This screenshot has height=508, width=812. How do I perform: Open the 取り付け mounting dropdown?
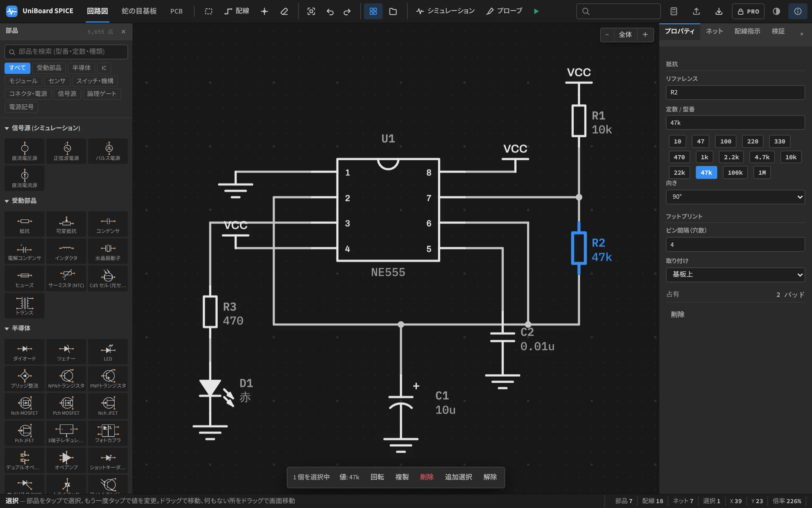tap(735, 275)
